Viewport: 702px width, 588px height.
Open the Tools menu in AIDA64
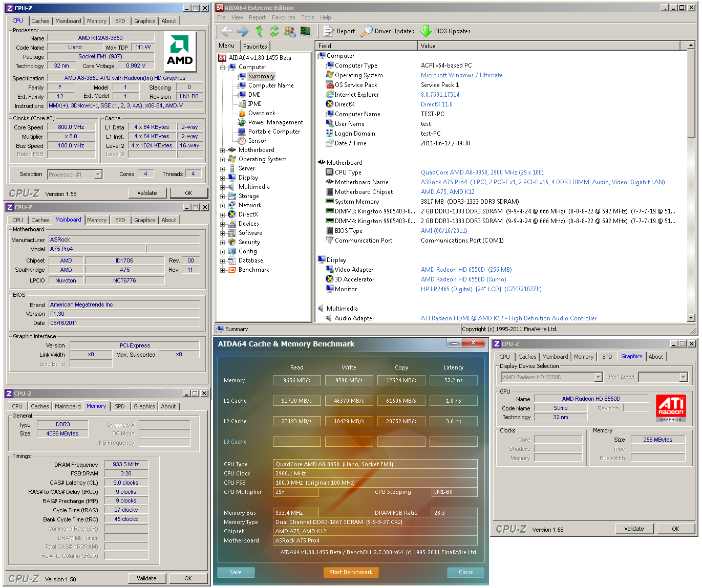pos(308,17)
